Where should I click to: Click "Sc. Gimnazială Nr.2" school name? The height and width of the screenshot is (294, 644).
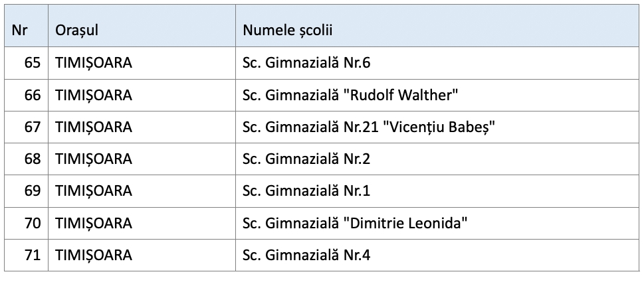pyautogui.click(x=306, y=159)
